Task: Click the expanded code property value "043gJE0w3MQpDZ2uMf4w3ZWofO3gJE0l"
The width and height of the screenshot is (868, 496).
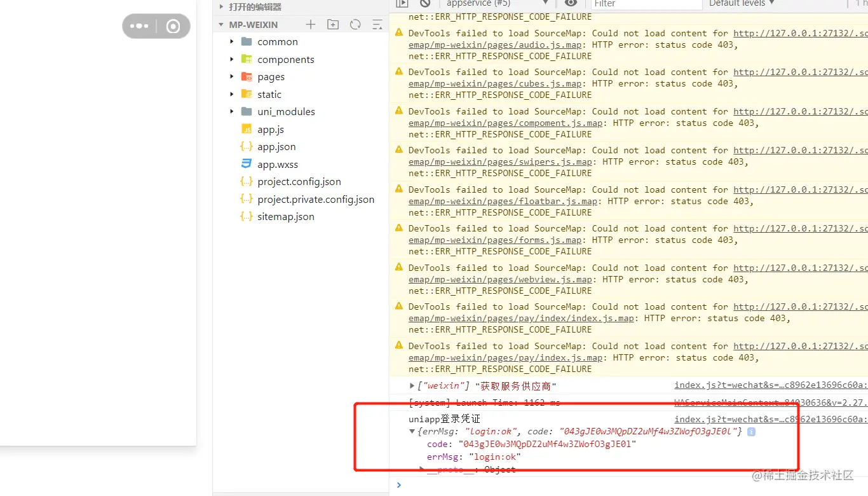Action: (x=547, y=444)
